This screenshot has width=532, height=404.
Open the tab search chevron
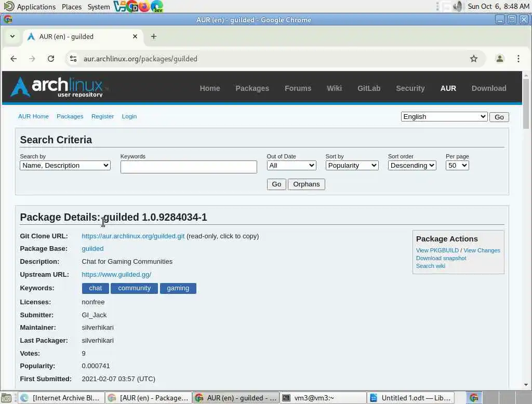12,36
